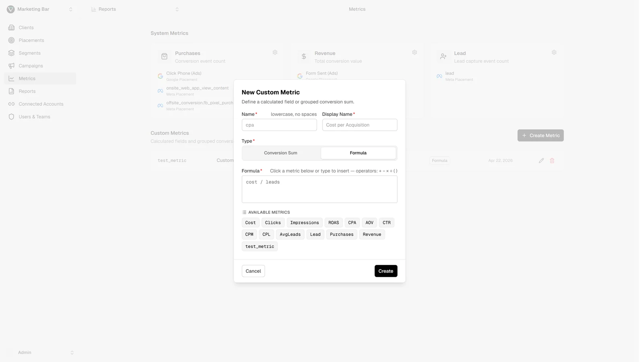Go to Clients in the sidebar

(26, 28)
